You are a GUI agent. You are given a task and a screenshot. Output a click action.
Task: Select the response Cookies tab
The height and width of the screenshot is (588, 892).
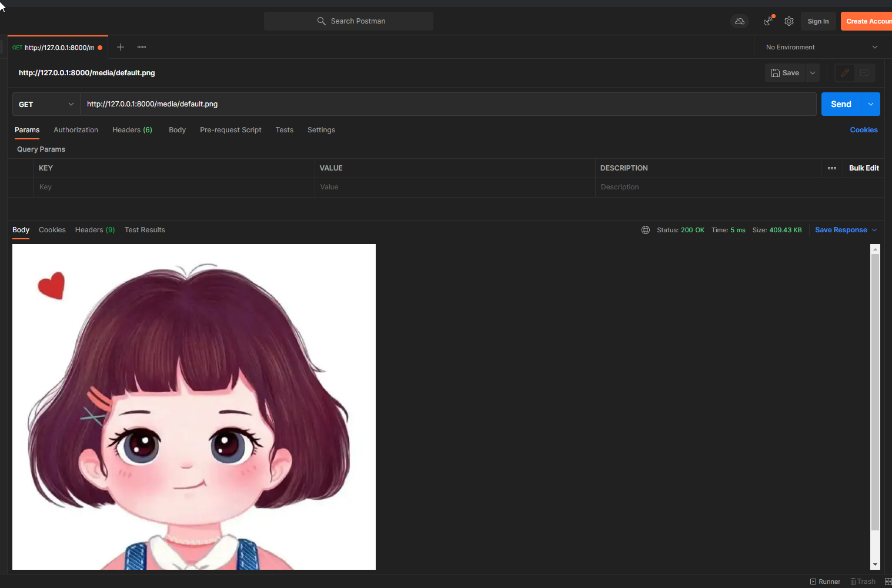[52, 230]
